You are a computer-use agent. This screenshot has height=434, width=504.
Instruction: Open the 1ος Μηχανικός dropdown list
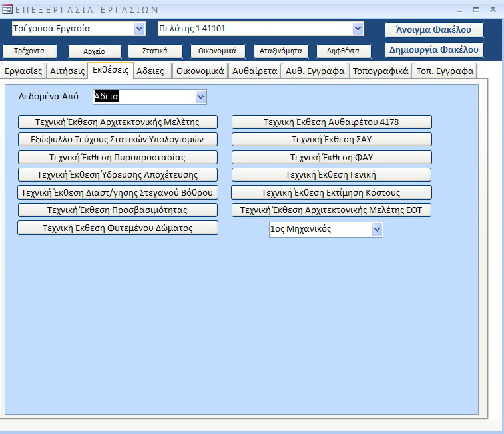point(378,230)
